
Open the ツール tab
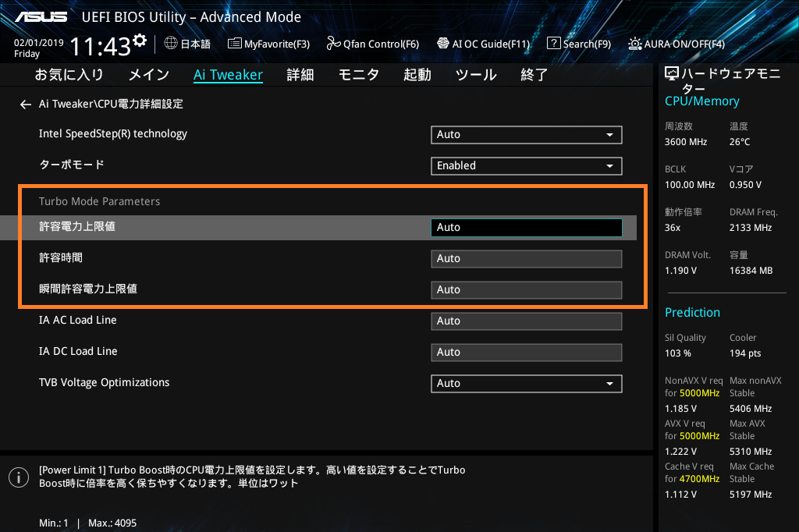point(476,75)
